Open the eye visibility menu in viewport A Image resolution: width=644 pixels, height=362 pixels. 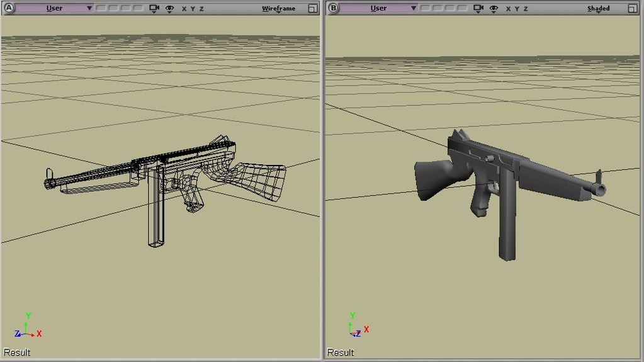click(169, 9)
